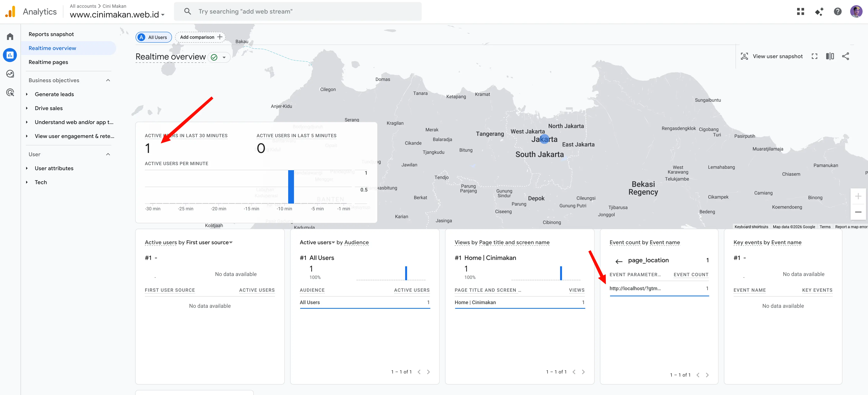
Task: Next page arrow in Event count card
Action: point(707,375)
